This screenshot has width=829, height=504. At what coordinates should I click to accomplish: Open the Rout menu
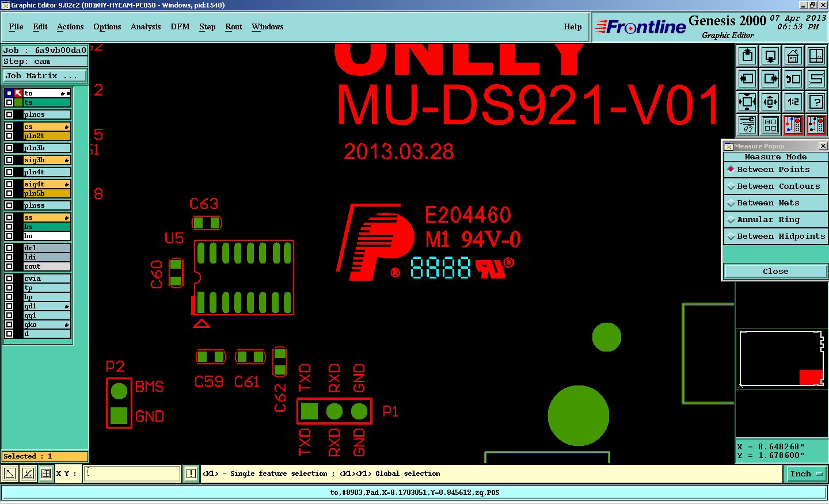tap(234, 27)
